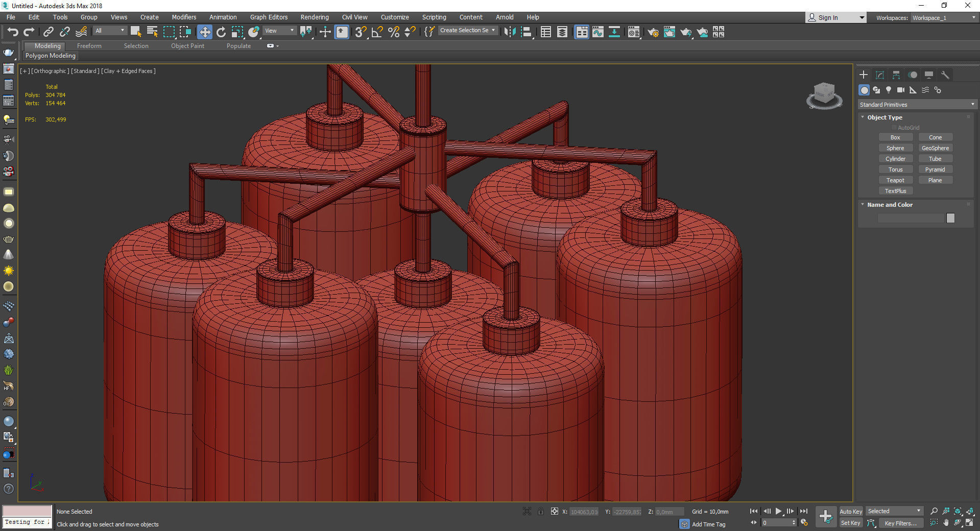This screenshot has height=531, width=980.
Task: Click the Key Filters button
Action: (900, 523)
